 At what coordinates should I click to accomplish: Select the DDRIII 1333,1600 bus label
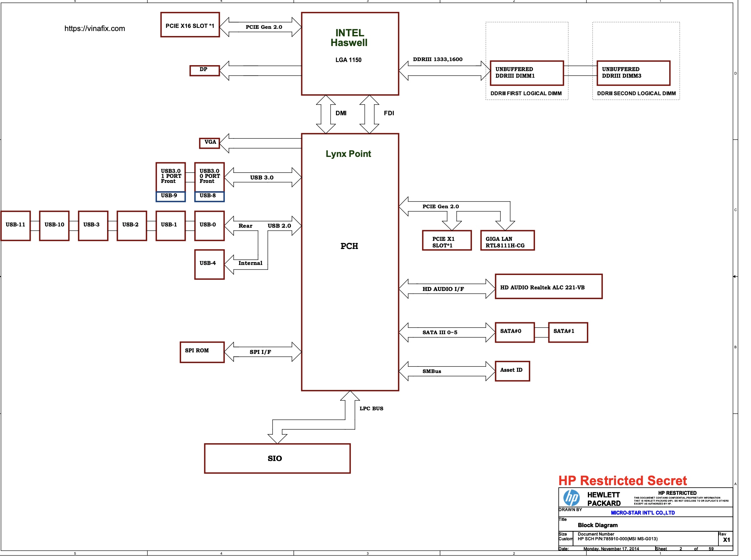[x=438, y=59]
